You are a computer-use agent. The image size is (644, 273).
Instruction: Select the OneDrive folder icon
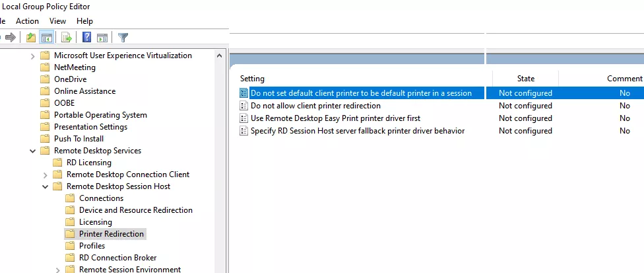(45, 79)
